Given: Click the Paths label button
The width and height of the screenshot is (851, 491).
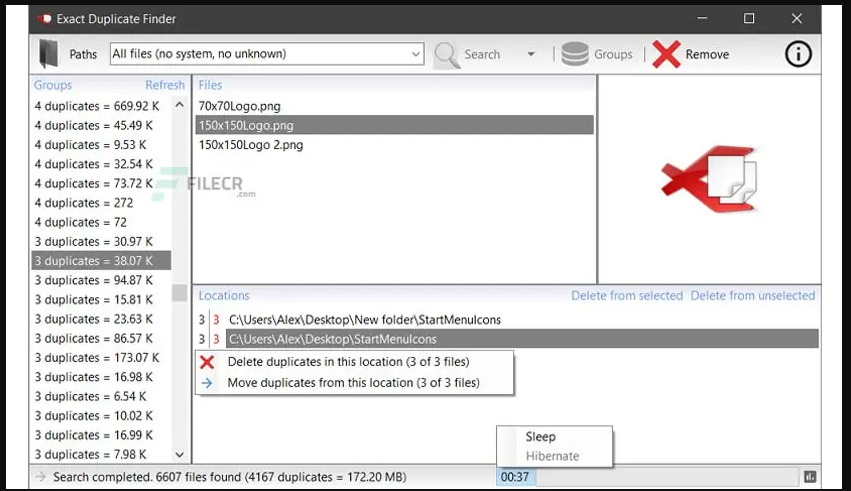Looking at the screenshot, I should 83,54.
